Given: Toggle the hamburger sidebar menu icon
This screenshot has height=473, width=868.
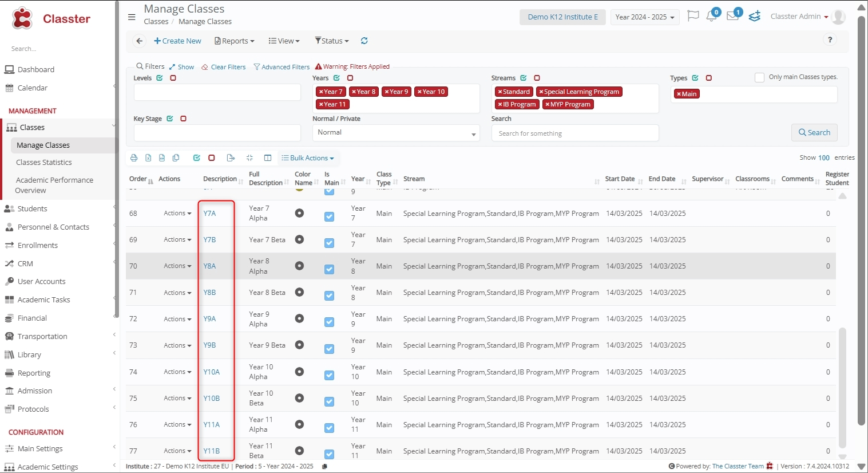Looking at the screenshot, I should coord(132,17).
